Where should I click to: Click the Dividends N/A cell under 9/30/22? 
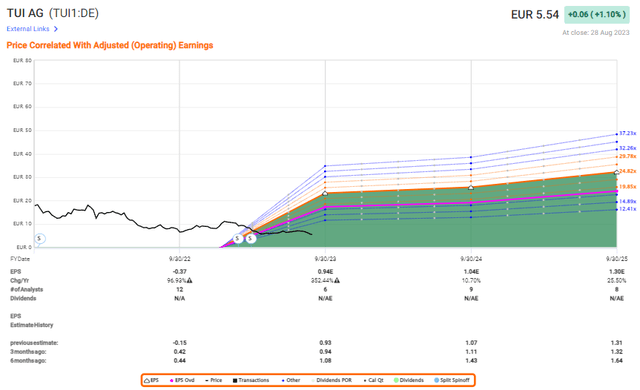[180, 299]
